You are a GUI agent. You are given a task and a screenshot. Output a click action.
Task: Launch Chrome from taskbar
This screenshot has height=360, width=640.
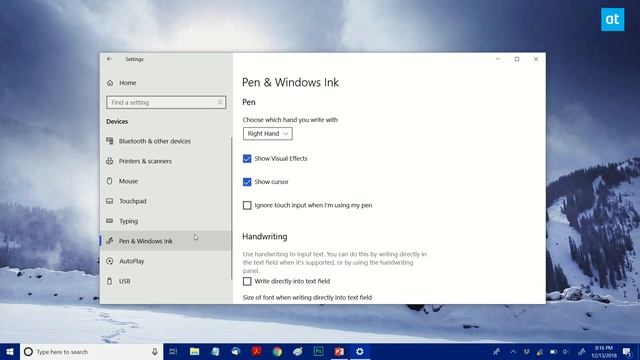pyautogui.click(x=277, y=352)
